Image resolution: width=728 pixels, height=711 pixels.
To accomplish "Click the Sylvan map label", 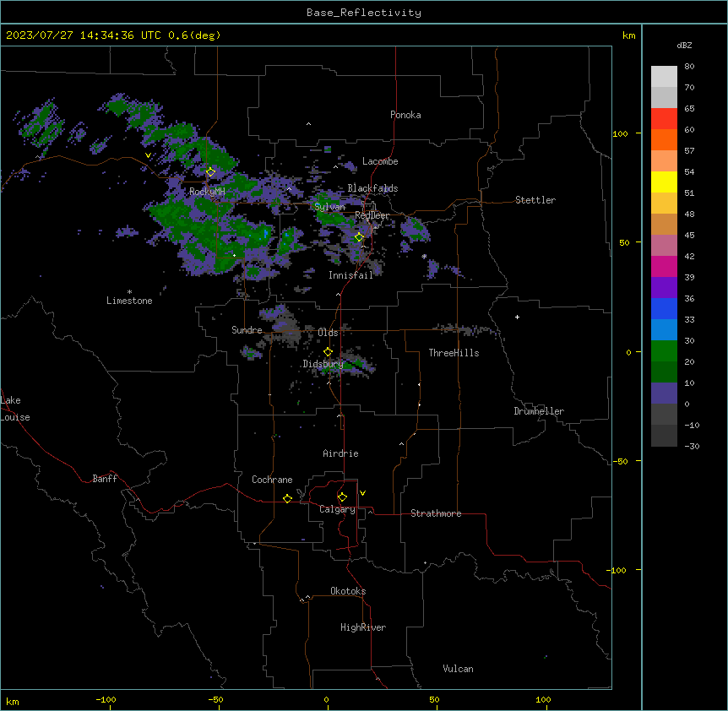I will coord(329,207).
